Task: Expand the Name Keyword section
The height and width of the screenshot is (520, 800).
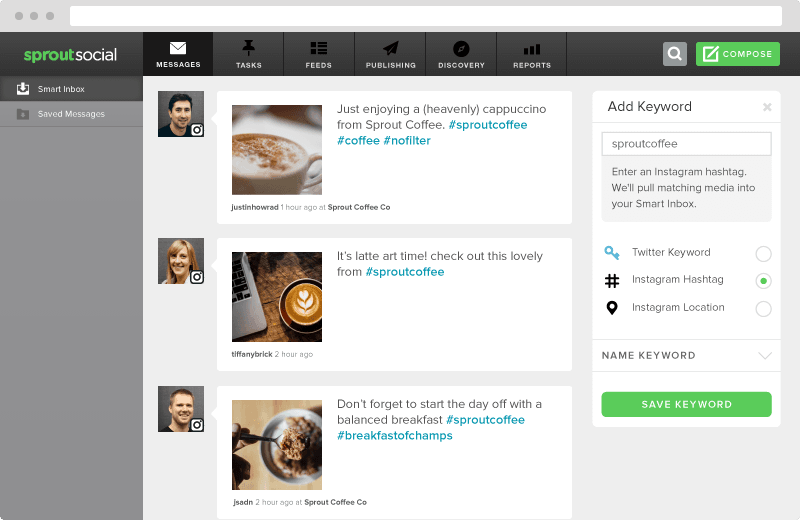Action: click(686, 356)
